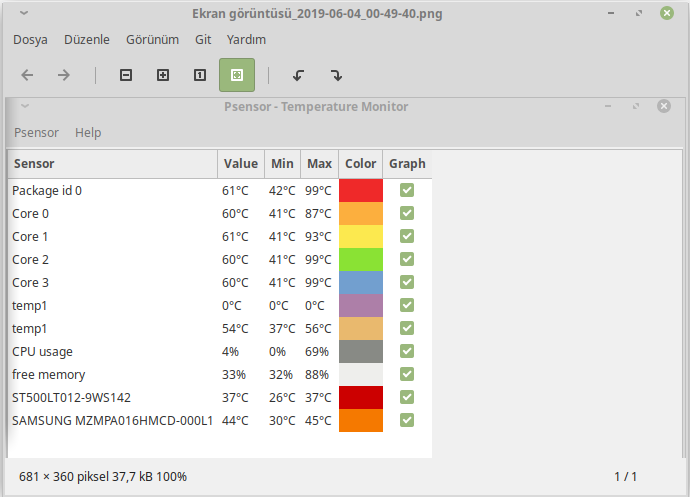Image resolution: width=690 pixels, height=497 pixels.
Task: Go to next image with forward arrow
Action: (64, 75)
